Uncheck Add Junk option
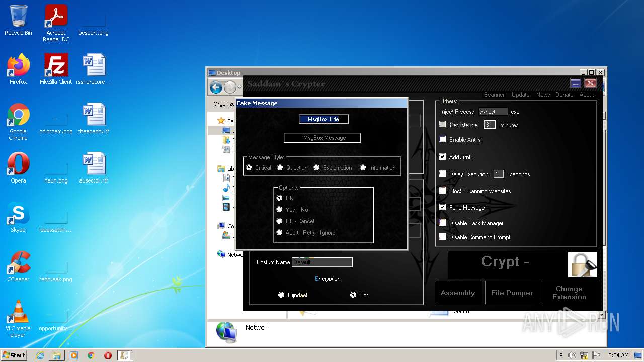The width and height of the screenshot is (644, 362). pyautogui.click(x=443, y=157)
